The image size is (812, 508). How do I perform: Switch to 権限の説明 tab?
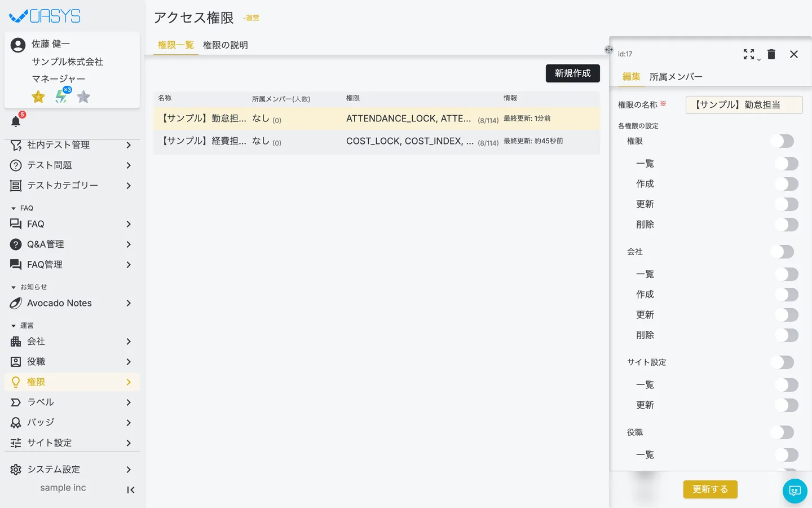point(226,45)
